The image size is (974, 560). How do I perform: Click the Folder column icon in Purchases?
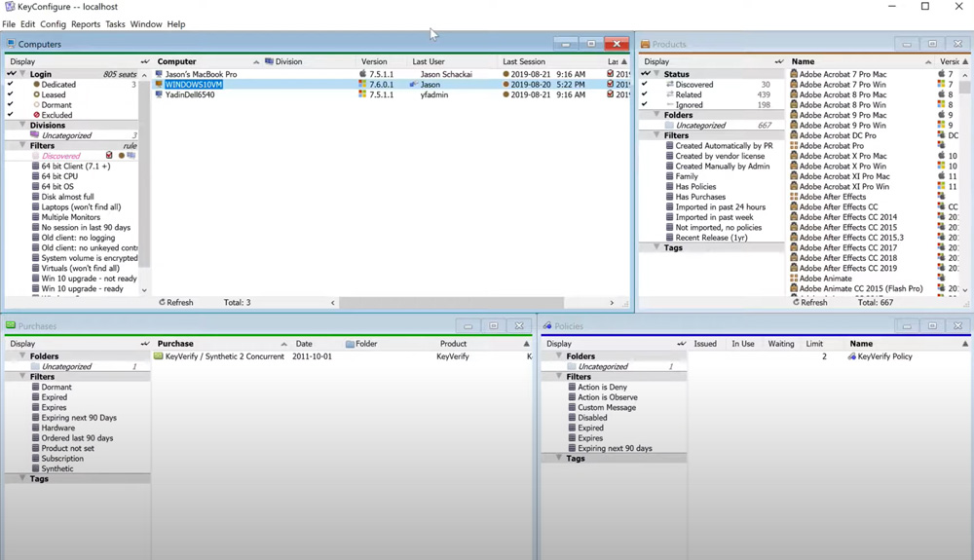(x=350, y=344)
